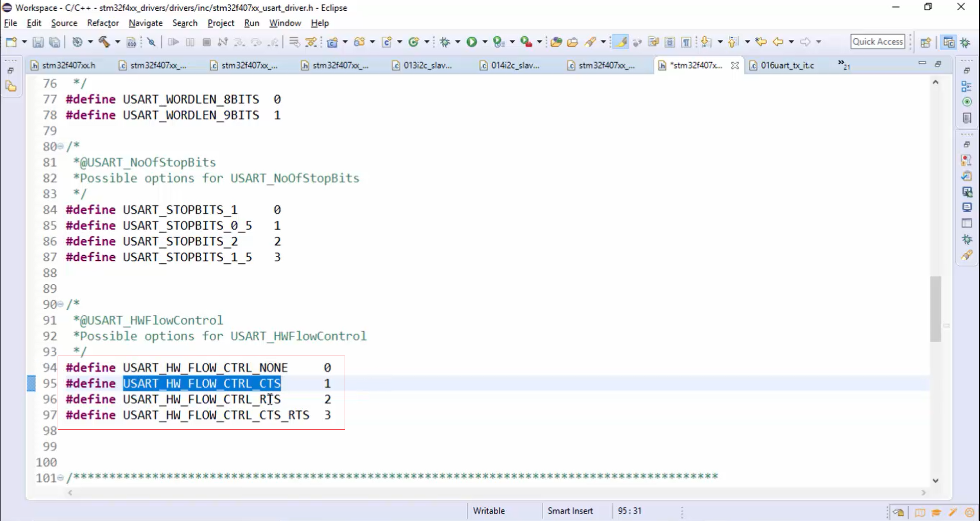Open the Source menu
This screenshot has width=980, height=521.
coord(64,23)
